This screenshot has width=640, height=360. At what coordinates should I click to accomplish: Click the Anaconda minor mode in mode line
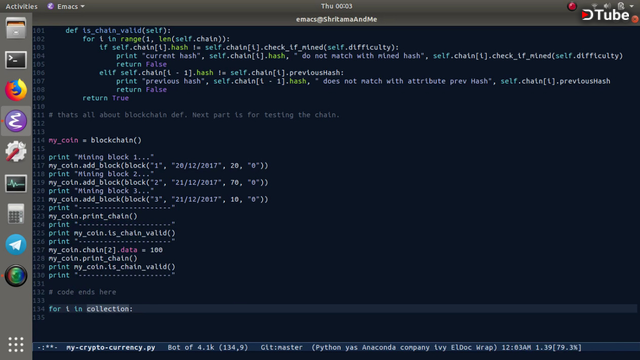tap(379, 347)
